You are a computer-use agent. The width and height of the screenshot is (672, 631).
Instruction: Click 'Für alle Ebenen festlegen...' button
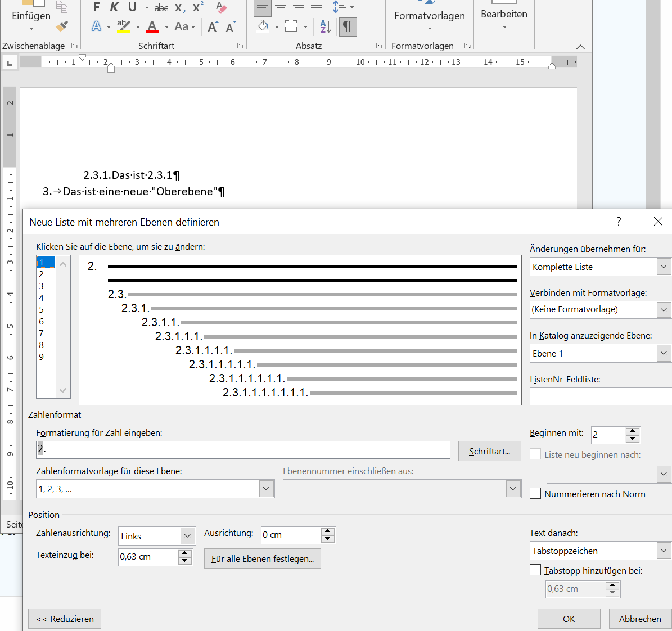coord(262,558)
